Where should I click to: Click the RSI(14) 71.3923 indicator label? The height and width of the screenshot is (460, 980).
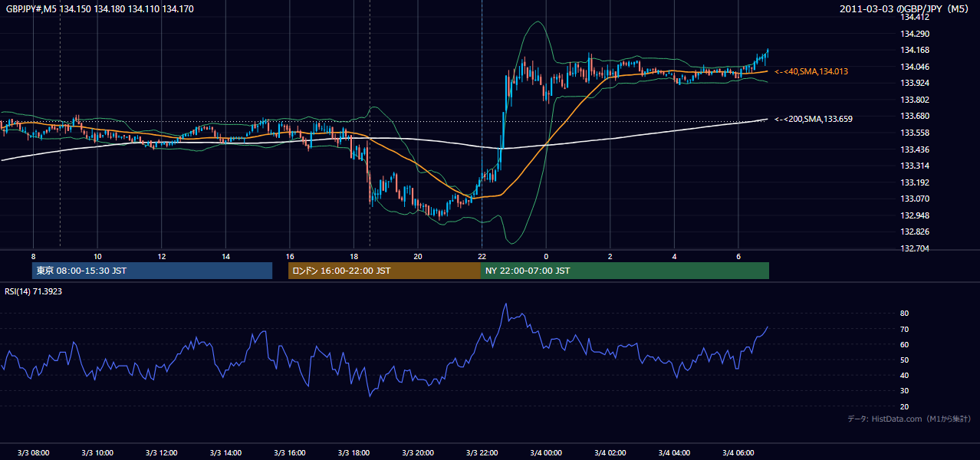coord(32,292)
